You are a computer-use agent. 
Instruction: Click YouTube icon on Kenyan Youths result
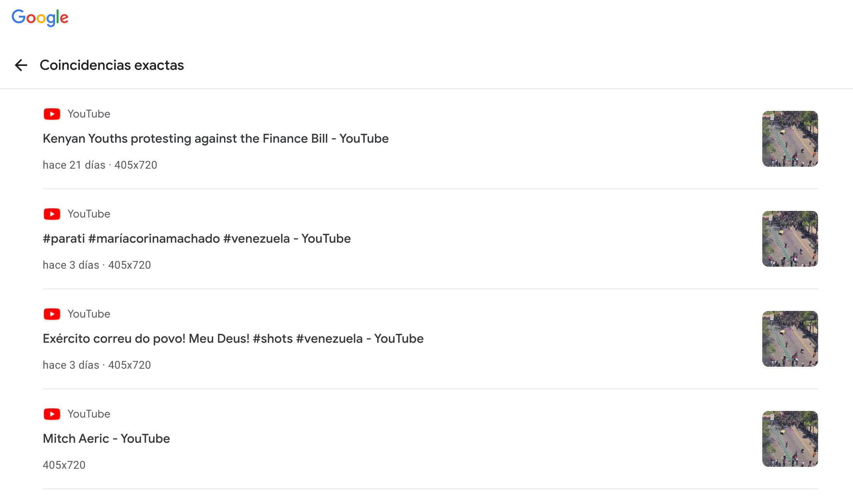point(52,114)
